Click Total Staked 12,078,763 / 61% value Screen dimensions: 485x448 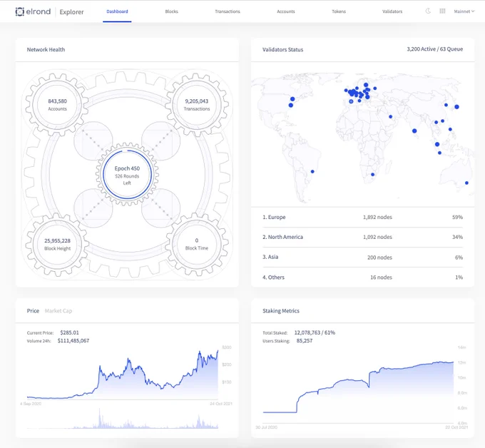pyautogui.click(x=315, y=332)
